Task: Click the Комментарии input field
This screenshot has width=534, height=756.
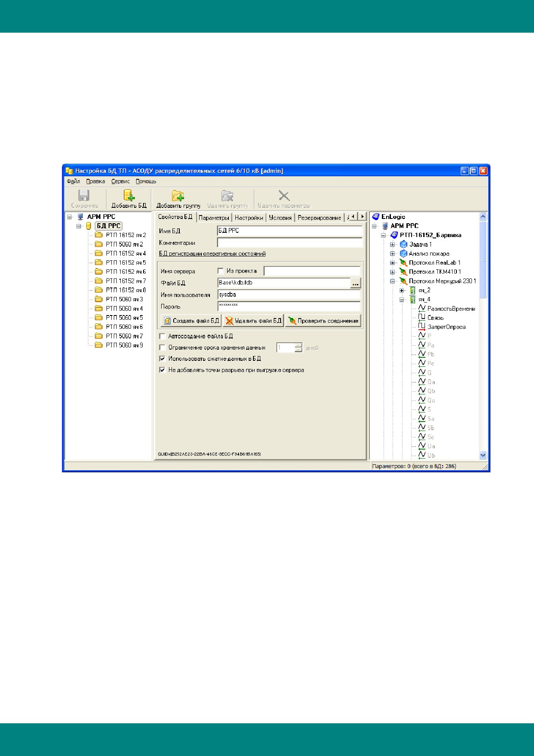Action: pos(290,243)
